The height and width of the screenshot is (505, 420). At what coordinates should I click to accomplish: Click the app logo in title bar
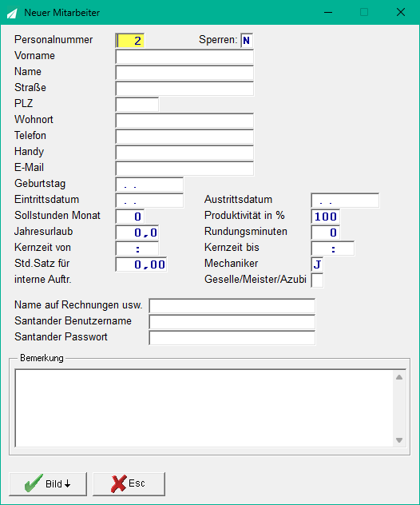point(12,13)
